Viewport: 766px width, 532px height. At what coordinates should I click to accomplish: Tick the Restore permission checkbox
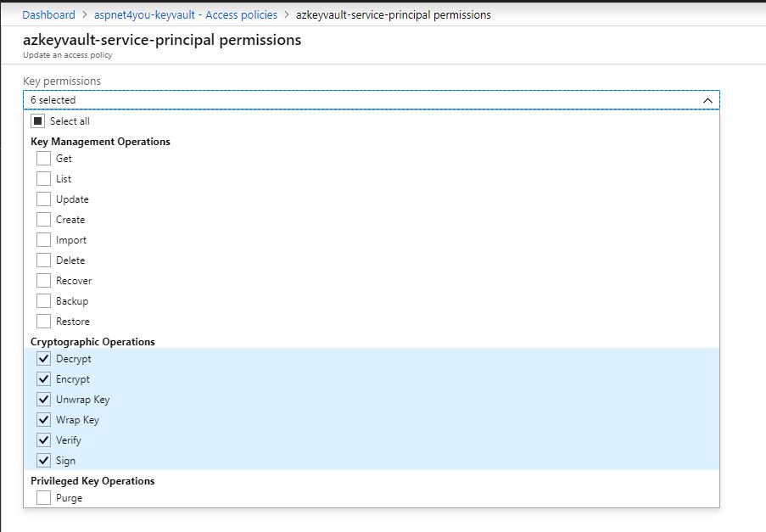tap(44, 322)
